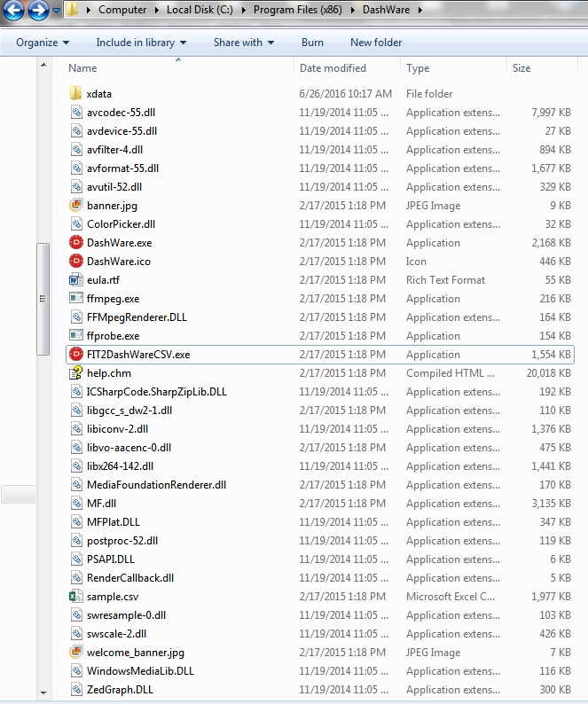
Task: Select the libvo-aacenc-0.dll file name
Action: [x=129, y=448]
